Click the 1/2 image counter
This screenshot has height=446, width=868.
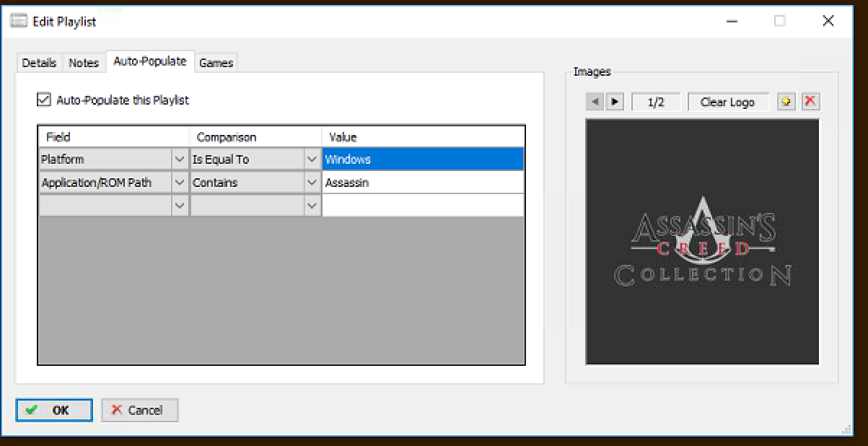656,102
